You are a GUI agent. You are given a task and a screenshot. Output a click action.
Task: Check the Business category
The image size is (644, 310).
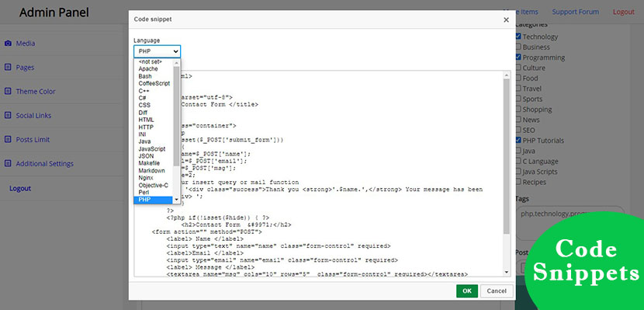[518, 47]
